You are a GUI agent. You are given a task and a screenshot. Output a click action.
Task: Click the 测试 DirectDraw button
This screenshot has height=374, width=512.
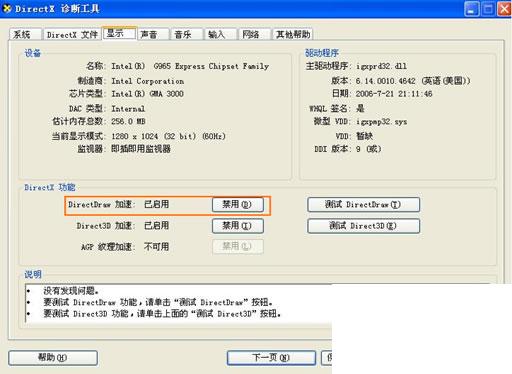pyautogui.click(x=363, y=205)
